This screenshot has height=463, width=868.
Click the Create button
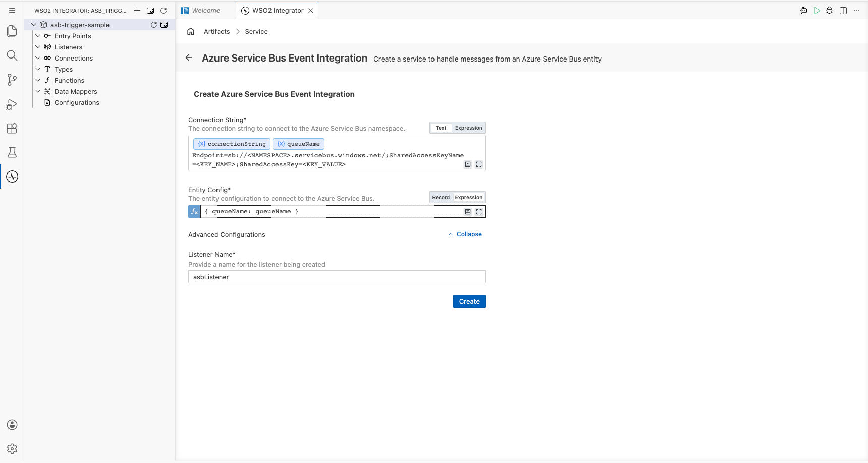tap(469, 301)
